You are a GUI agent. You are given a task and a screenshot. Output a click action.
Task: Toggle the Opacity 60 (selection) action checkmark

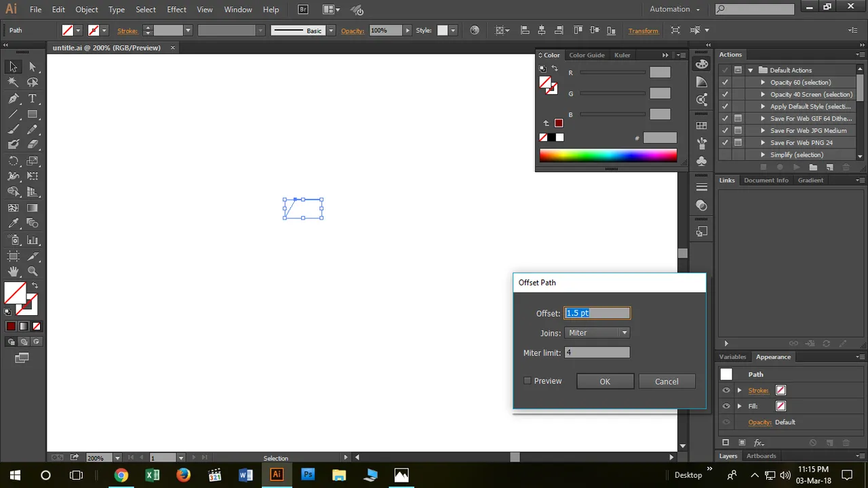point(725,82)
